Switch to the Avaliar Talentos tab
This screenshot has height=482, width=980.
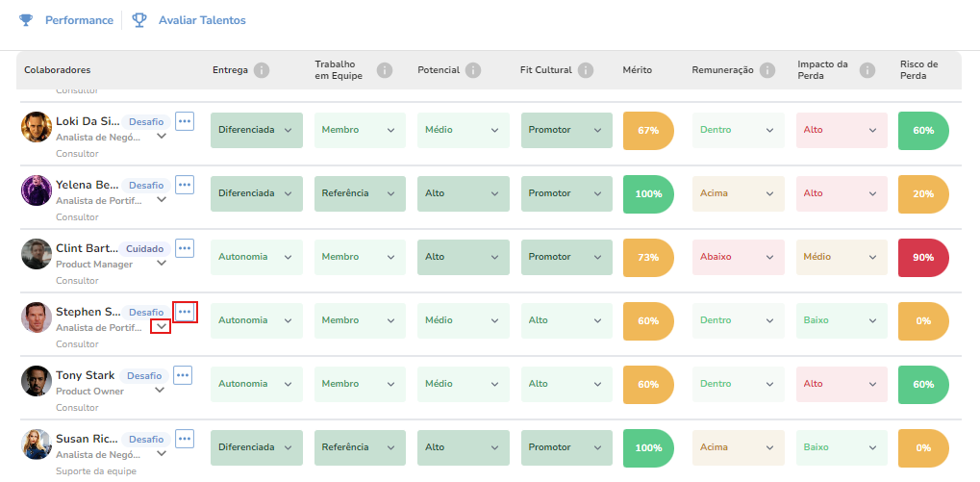[x=188, y=20]
